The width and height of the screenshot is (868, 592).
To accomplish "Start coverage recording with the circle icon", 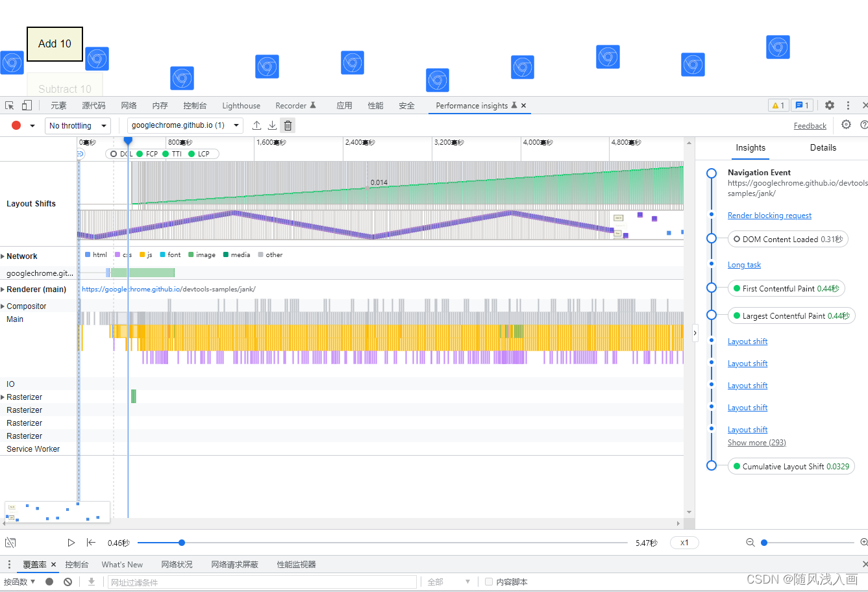I will tap(49, 582).
